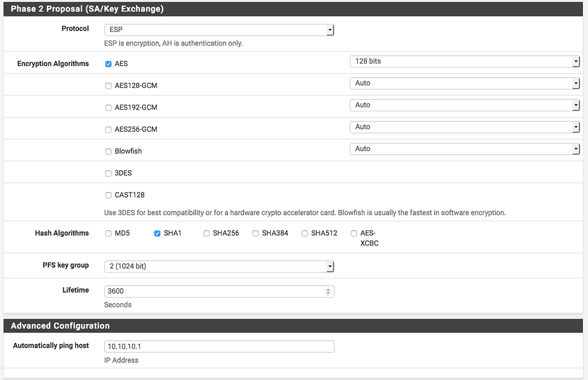This screenshot has width=588, height=380.
Task: Uncheck the AES encryption algorithm
Action: click(x=108, y=64)
